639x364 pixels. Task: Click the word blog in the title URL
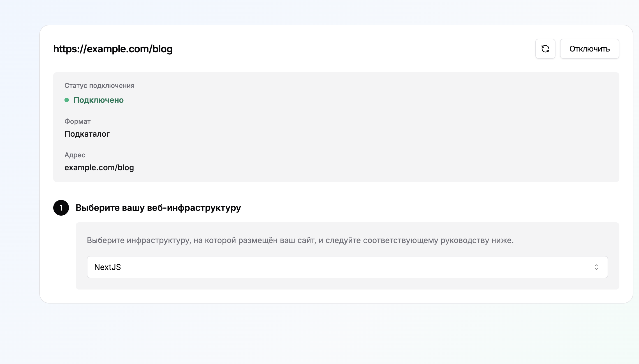coord(162,49)
